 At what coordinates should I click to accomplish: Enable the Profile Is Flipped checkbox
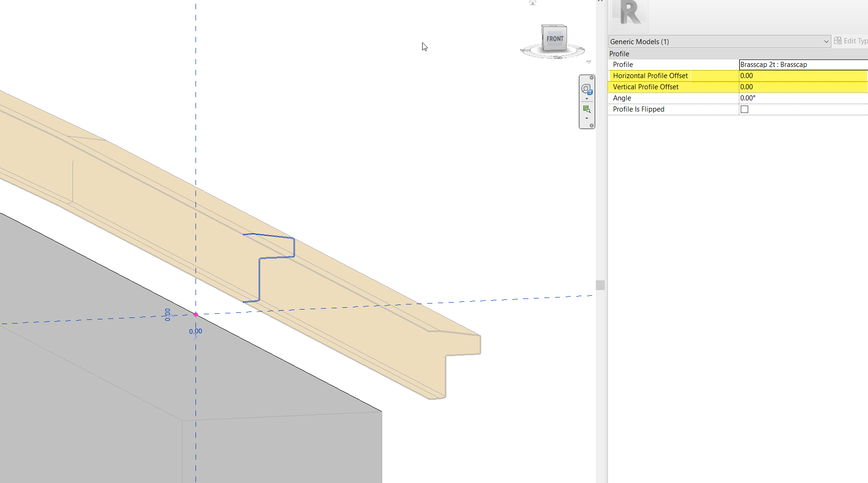[x=744, y=109]
